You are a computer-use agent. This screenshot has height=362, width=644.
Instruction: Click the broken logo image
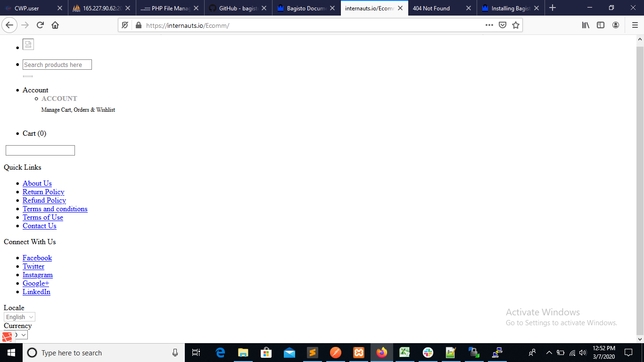click(28, 44)
